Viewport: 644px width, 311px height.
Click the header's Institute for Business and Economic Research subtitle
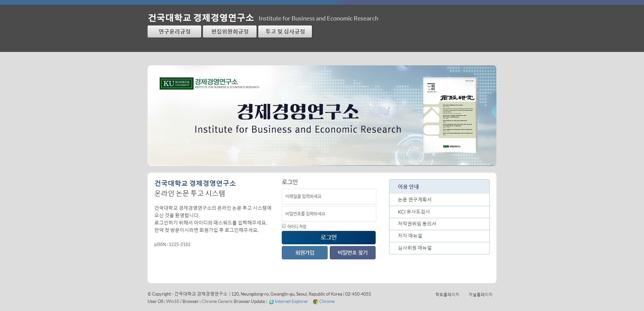318,18
